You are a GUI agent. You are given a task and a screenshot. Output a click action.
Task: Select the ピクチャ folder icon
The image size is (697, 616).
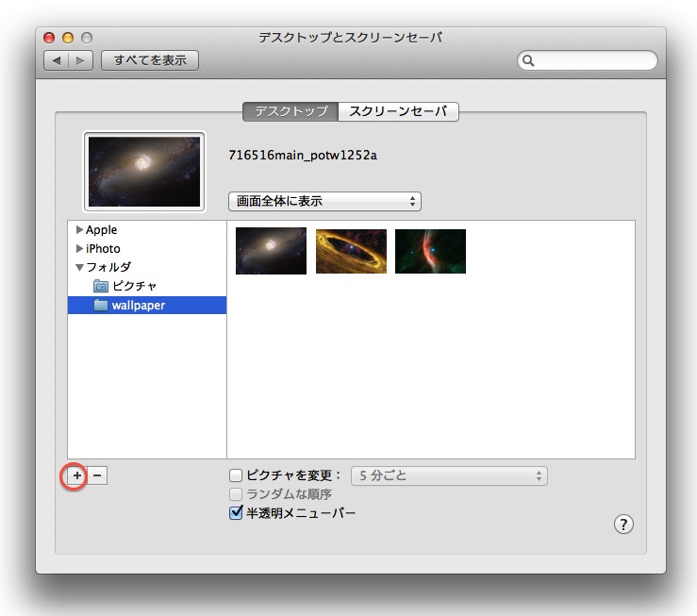(x=101, y=286)
